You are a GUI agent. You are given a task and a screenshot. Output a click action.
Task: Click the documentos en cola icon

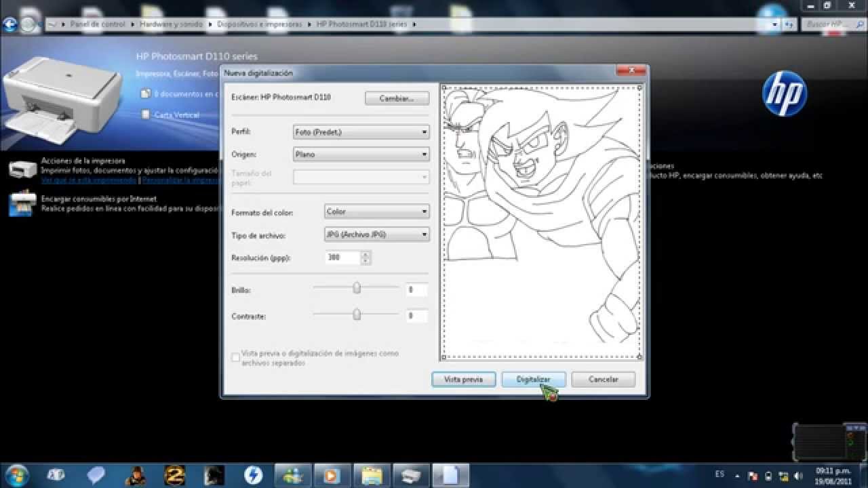click(145, 94)
